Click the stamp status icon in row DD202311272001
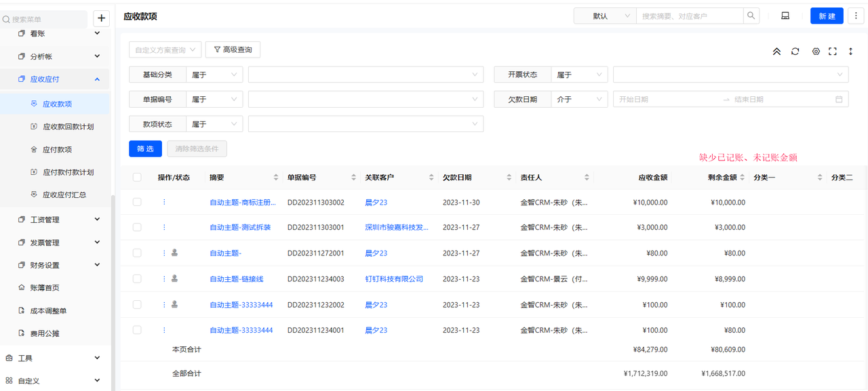 pyautogui.click(x=174, y=253)
